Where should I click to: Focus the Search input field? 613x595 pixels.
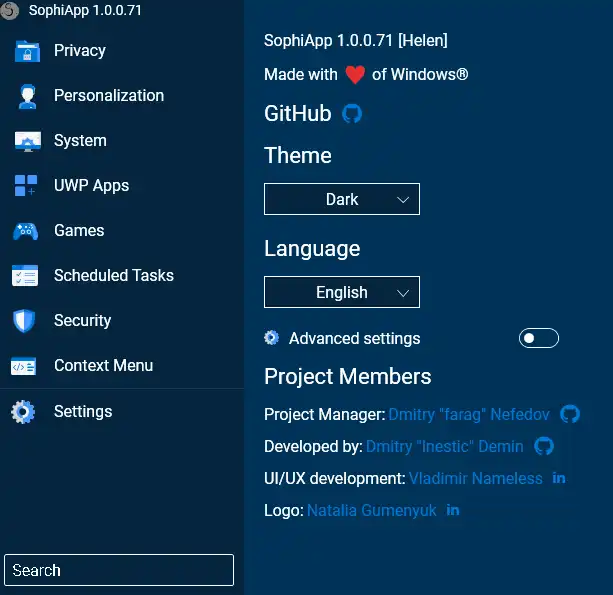tap(119, 570)
